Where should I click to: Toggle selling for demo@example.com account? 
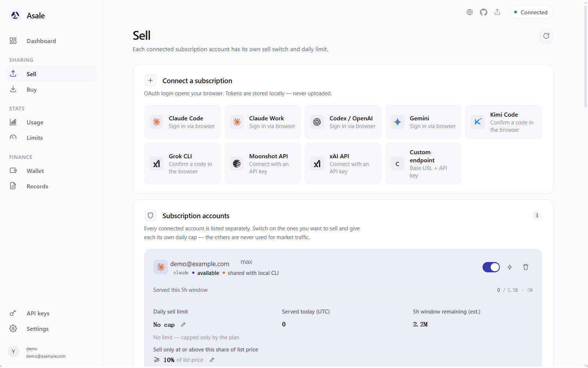[491, 267]
